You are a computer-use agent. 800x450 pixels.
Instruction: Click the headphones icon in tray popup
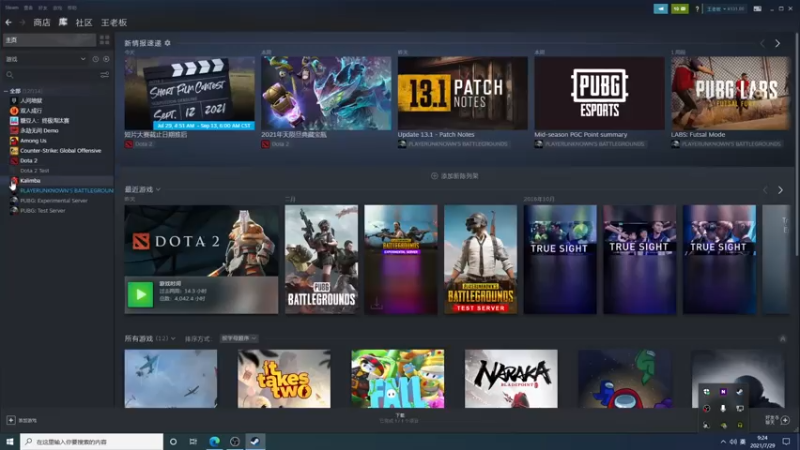[740, 425]
